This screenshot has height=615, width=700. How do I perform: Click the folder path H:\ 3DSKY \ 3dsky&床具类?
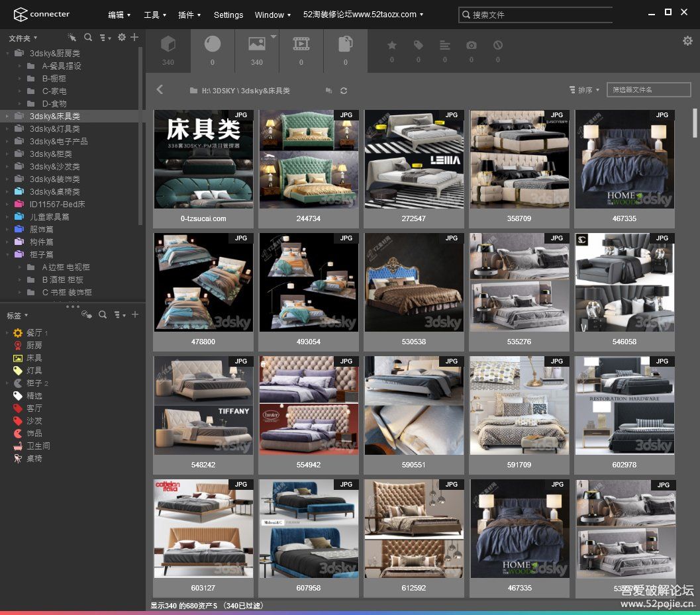pos(246,91)
